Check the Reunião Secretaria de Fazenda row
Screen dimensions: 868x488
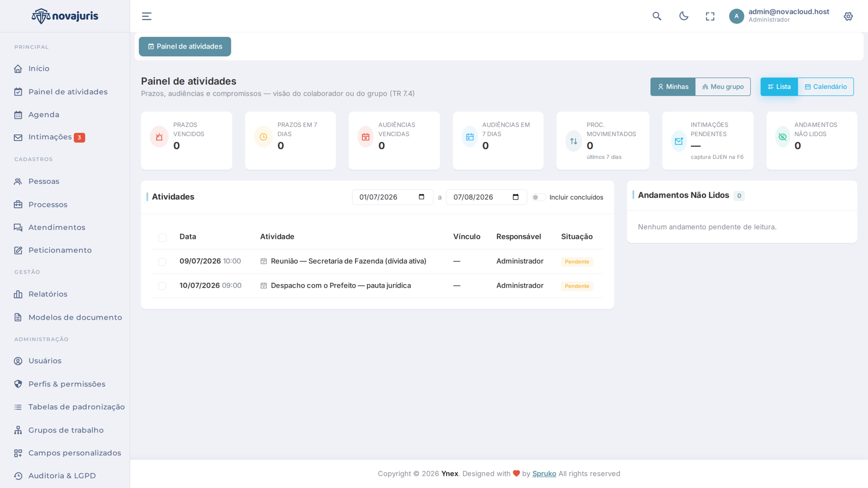[162, 262]
